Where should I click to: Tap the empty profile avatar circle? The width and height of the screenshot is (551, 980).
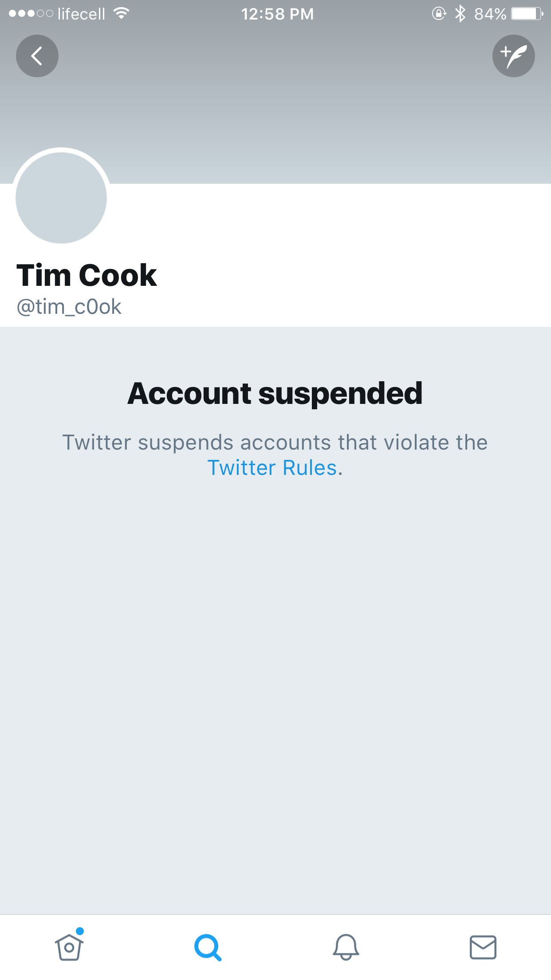(61, 198)
